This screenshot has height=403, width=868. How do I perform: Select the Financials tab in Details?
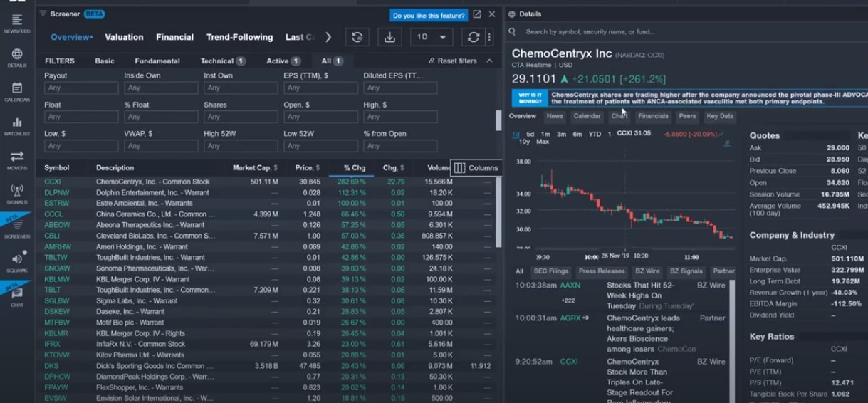[x=653, y=116]
